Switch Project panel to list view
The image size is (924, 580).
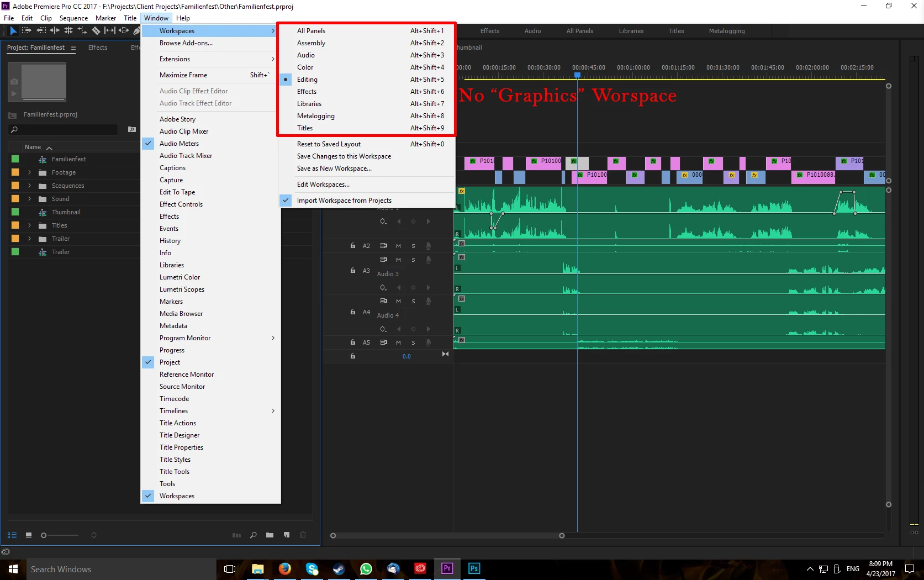tap(12, 535)
